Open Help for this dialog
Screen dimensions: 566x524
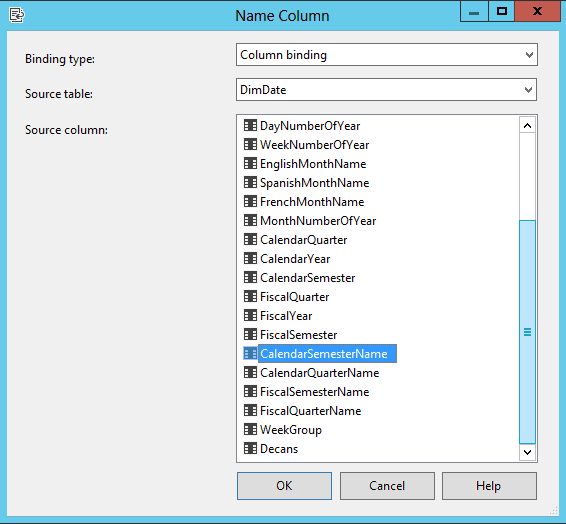[x=489, y=486]
